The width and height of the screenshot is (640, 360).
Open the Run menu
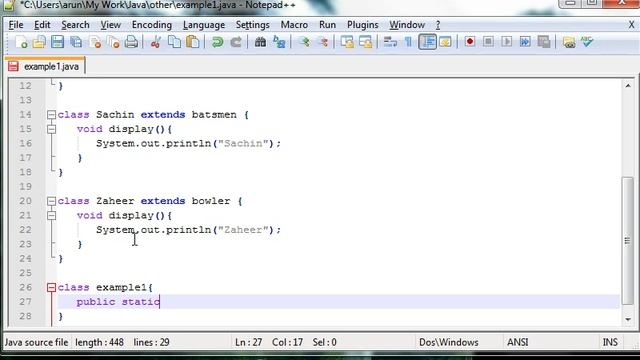327,25
